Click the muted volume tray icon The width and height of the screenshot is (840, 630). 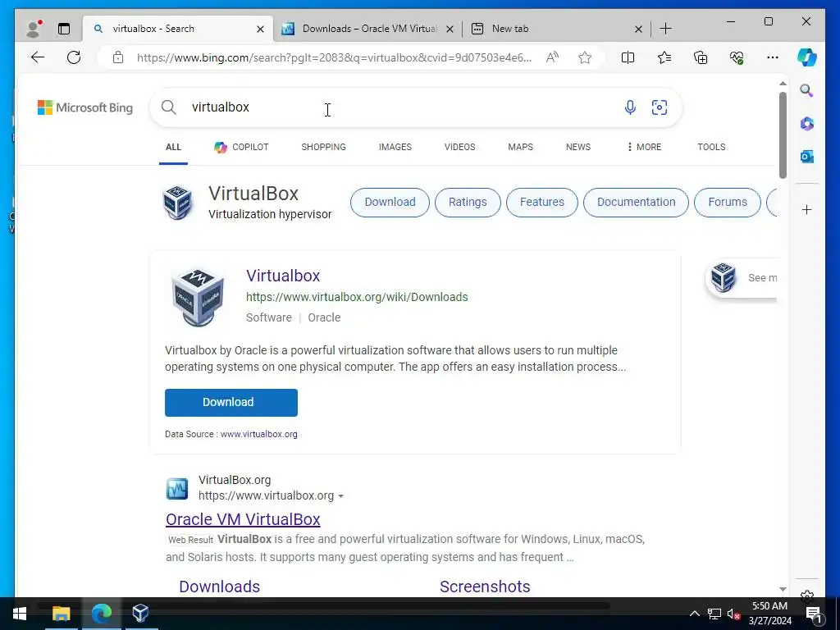733,614
